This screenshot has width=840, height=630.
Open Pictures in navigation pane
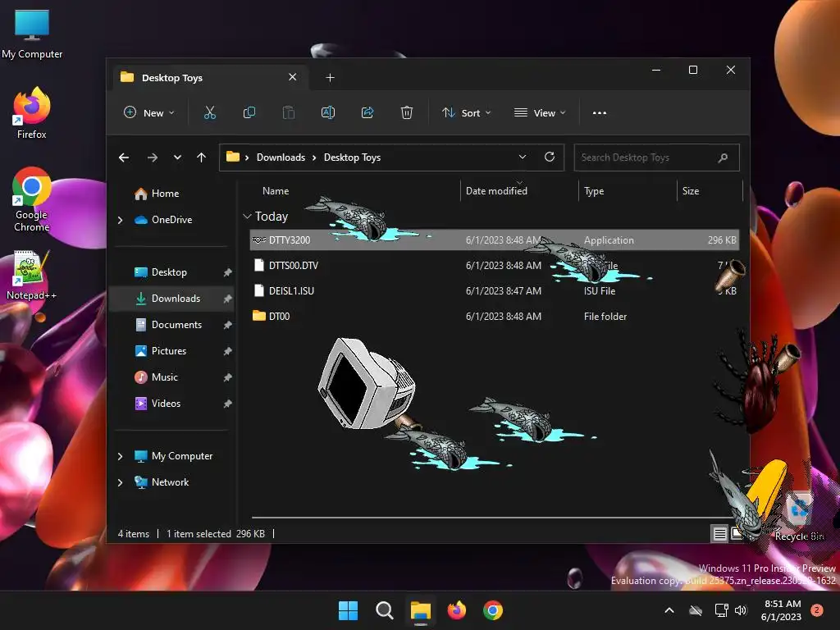click(169, 351)
